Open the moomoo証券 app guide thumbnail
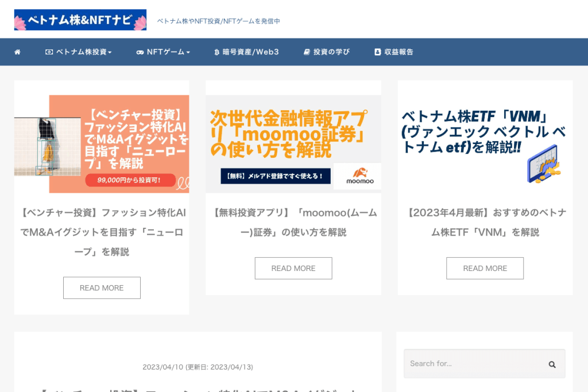588x392 pixels. pos(293,144)
